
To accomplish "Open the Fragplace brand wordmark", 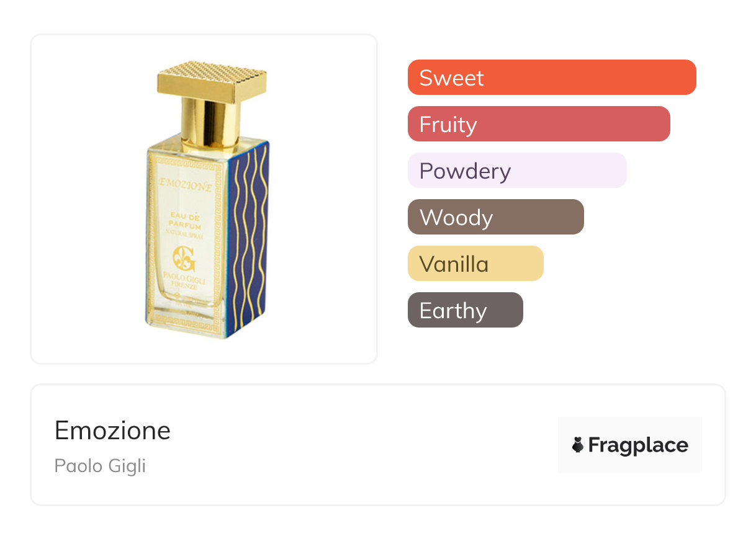I will pyautogui.click(x=638, y=445).
